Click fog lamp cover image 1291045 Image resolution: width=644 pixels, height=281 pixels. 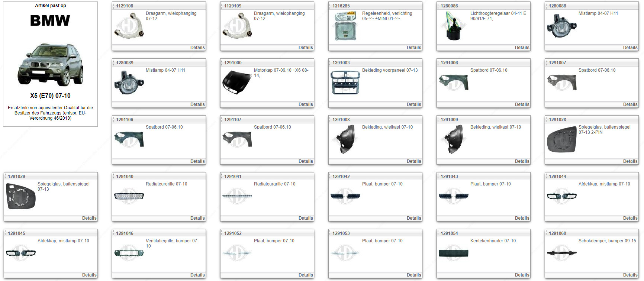[21, 253]
